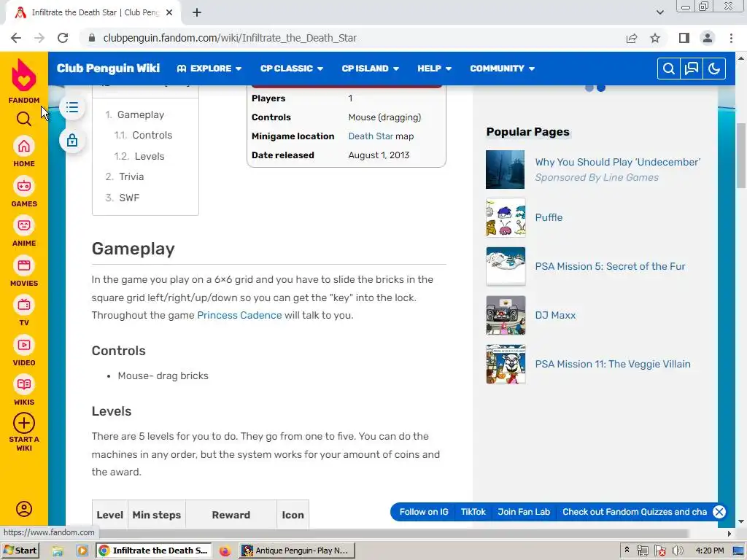Toggle dark theme moon icon

[714, 69]
